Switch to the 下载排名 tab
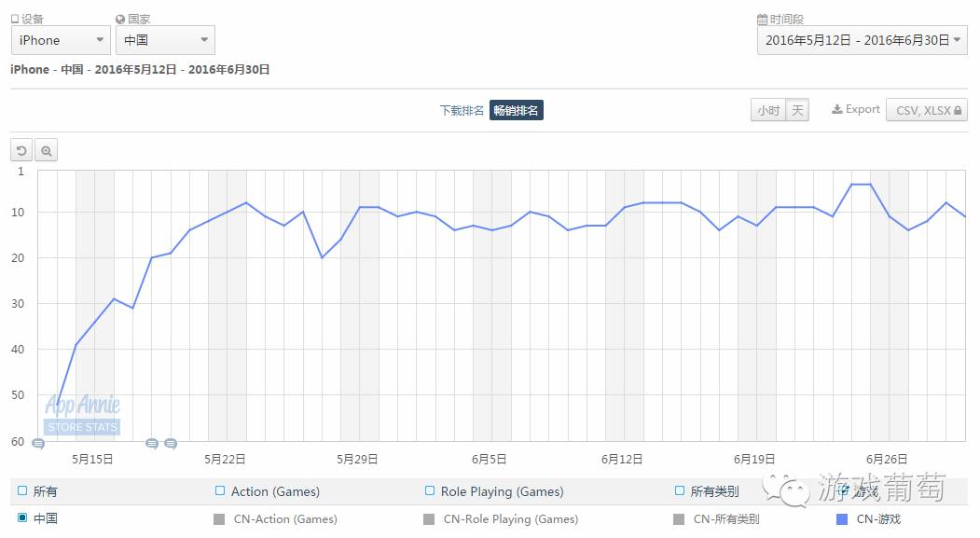 462,110
